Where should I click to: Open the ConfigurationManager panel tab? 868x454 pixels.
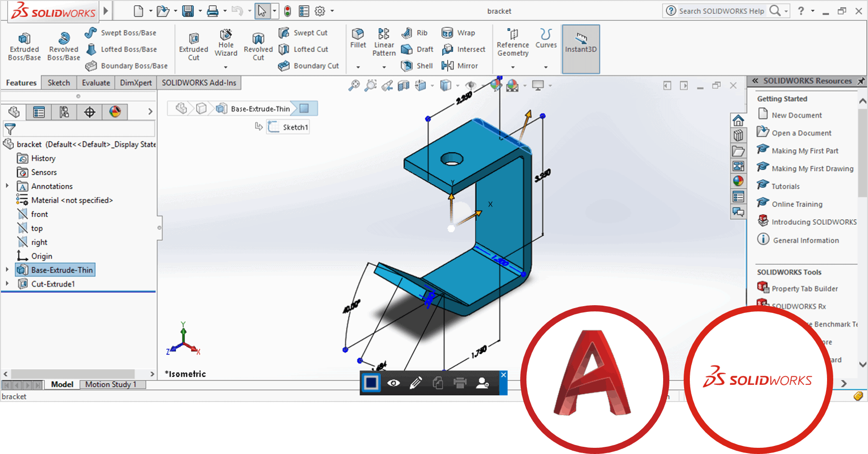click(64, 112)
